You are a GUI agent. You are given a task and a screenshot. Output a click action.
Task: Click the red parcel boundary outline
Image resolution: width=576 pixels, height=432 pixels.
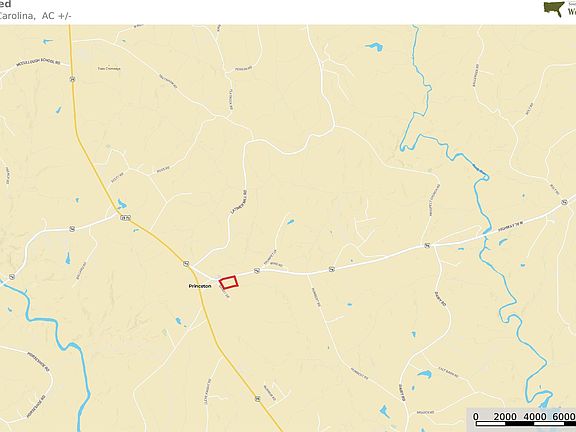point(228,282)
